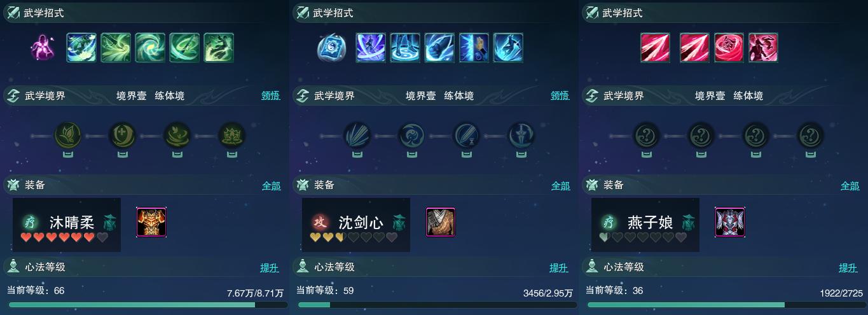Click first locked realm node for 燕子娘
The width and height of the screenshot is (868, 315).
(646, 135)
